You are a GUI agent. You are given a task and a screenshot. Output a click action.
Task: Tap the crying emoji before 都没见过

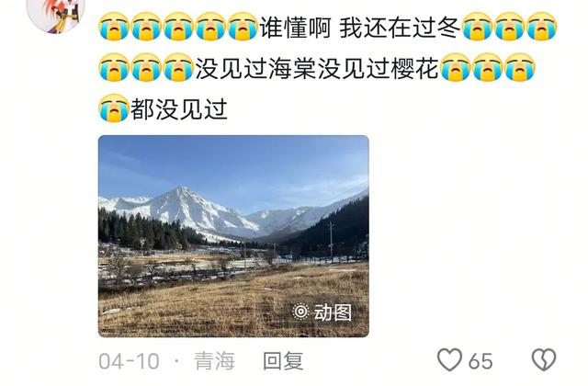point(114,108)
